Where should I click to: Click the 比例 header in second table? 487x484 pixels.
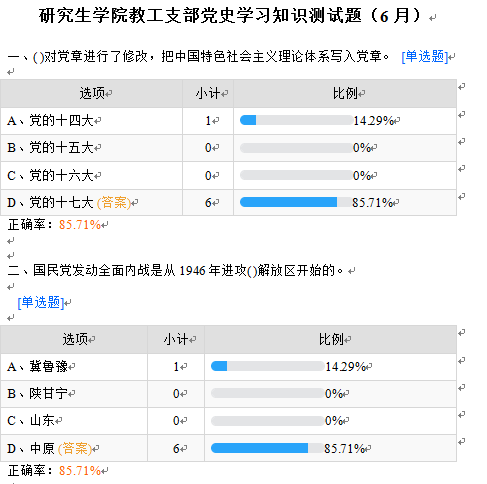331,339
